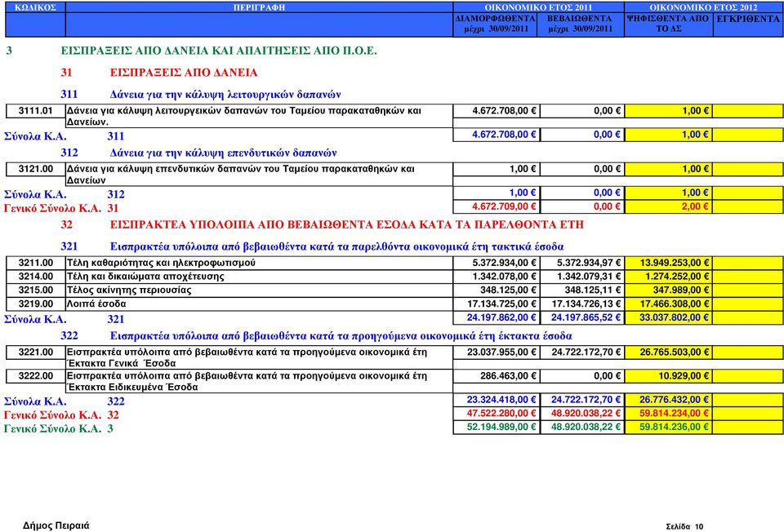Click heading Δάνεια για την κάλυψη λειτουργικών δαπανών

[x=225, y=95]
